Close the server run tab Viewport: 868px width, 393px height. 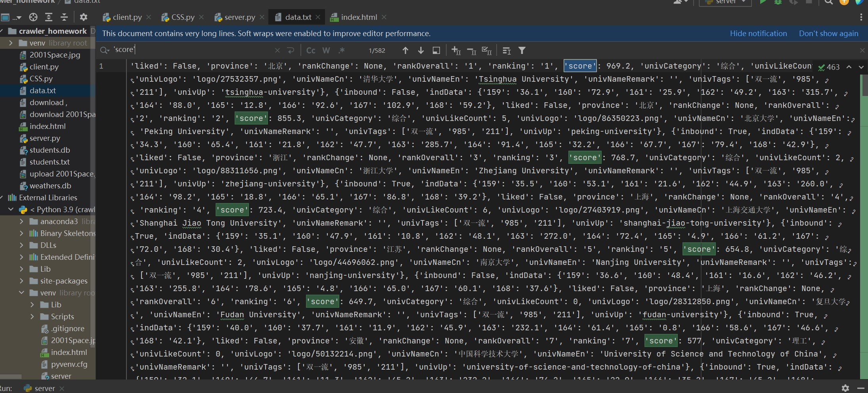[62, 389]
